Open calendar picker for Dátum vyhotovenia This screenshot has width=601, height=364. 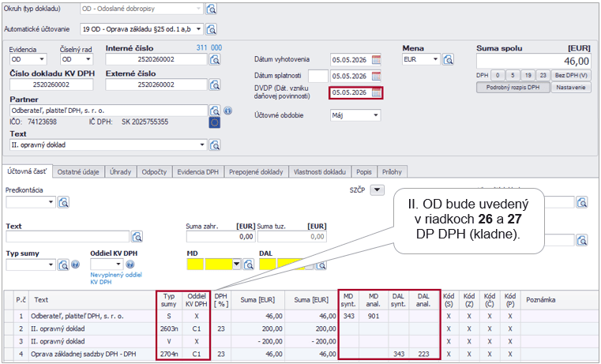pyautogui.click(x=377, y=59)
